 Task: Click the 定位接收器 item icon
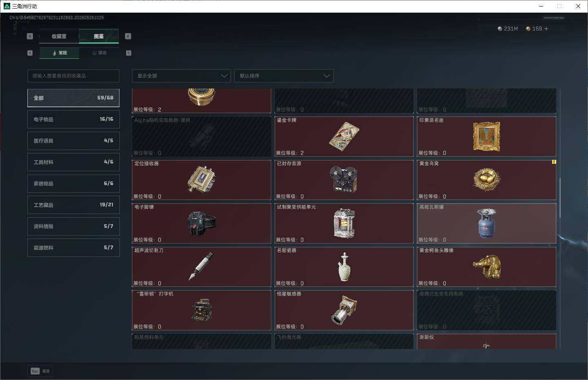tap(201, 179)
